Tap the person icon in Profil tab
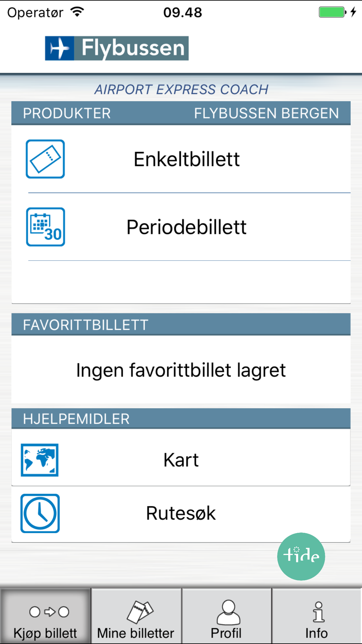Screen dimensions: 362x644 (228, 612)
